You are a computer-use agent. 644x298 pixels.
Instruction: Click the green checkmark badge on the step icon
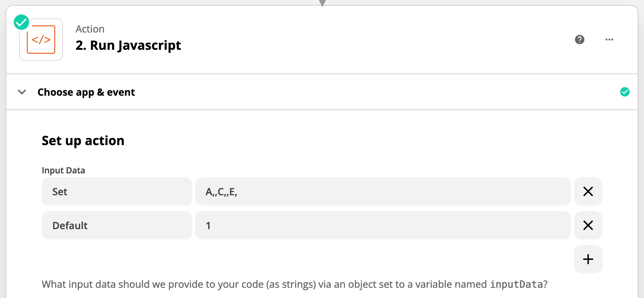pyautogui.click(x=21, y=22)
